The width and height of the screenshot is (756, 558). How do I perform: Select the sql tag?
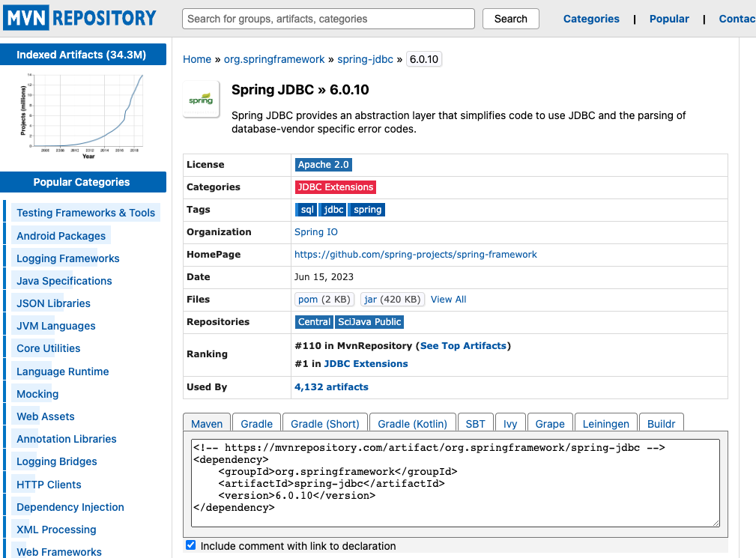306,210
